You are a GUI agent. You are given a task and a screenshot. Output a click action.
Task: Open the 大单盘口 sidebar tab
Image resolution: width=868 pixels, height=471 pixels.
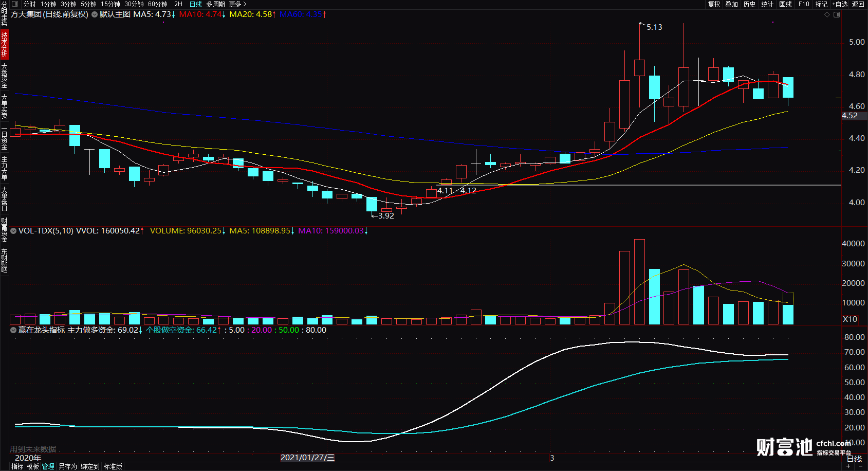(x=4, y=199)
